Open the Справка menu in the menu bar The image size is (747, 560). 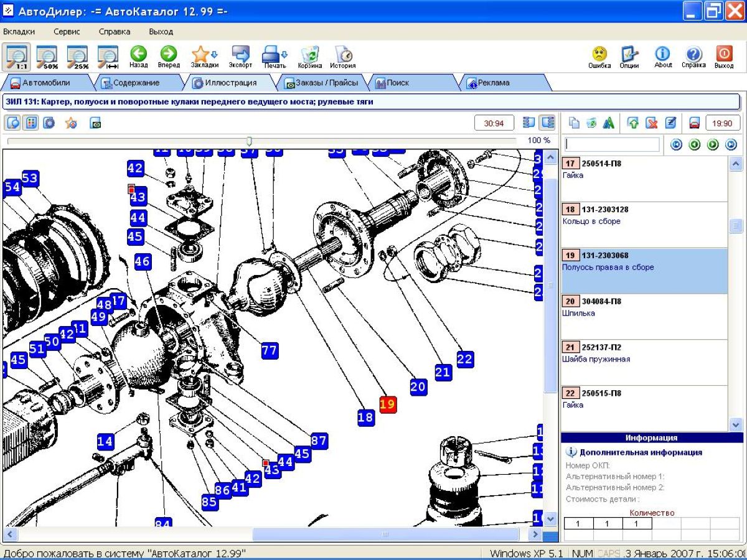(115, 32)
